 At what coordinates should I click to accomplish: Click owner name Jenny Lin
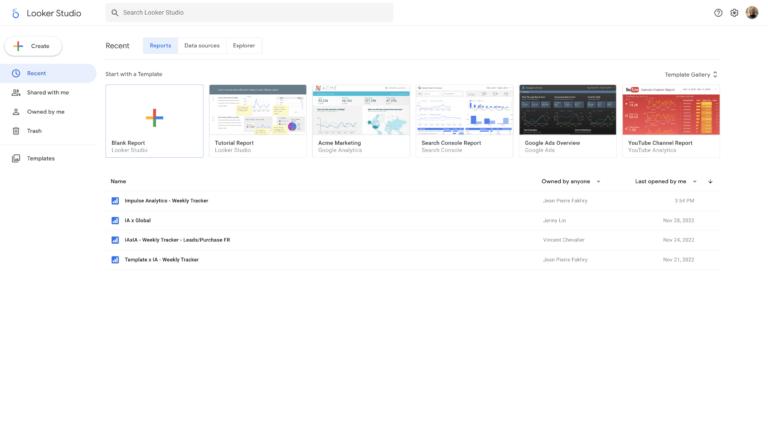(554, 220)
